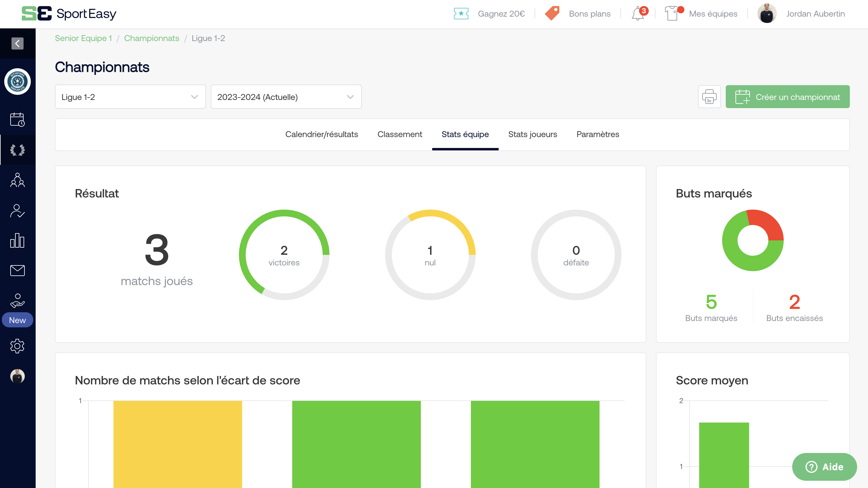Select the laurel championships sidebar icon
The image size is (868, 488).
pos(18,150)
